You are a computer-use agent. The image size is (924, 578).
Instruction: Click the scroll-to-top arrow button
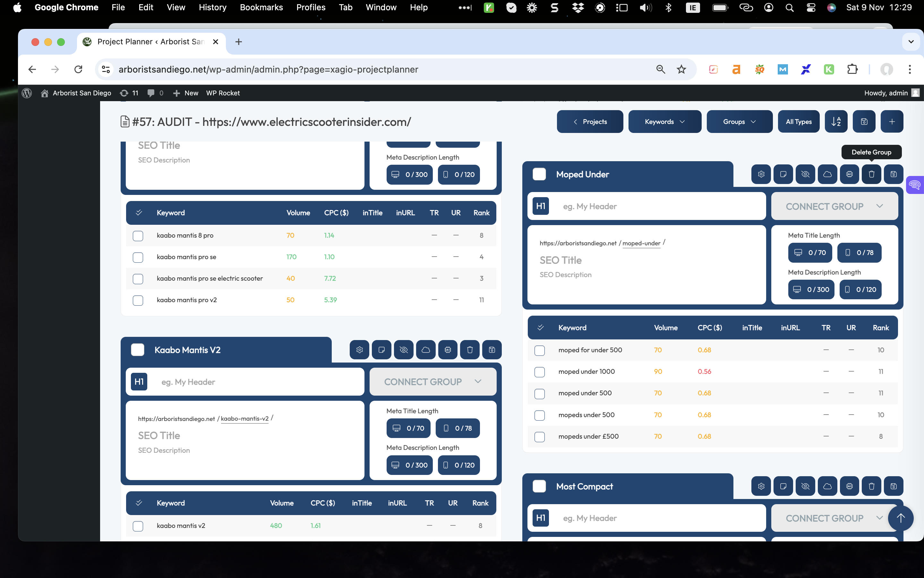tap(901, 518)
